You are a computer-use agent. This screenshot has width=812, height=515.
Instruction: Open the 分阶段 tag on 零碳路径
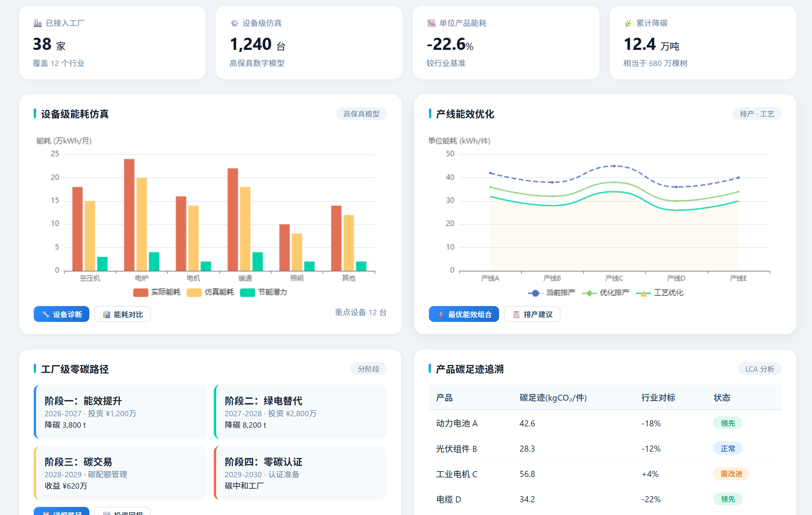coord(368,369)
